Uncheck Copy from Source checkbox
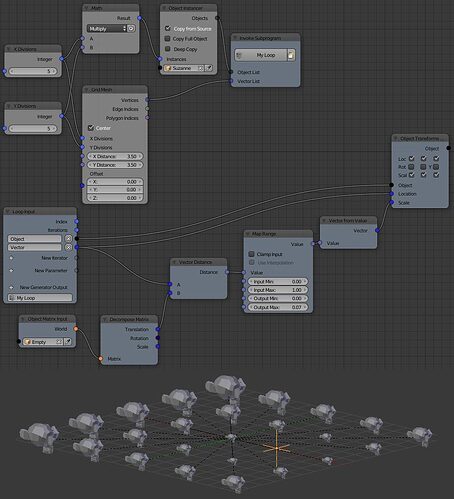Viewport: 454px width, 499px height. click(168, 29)
